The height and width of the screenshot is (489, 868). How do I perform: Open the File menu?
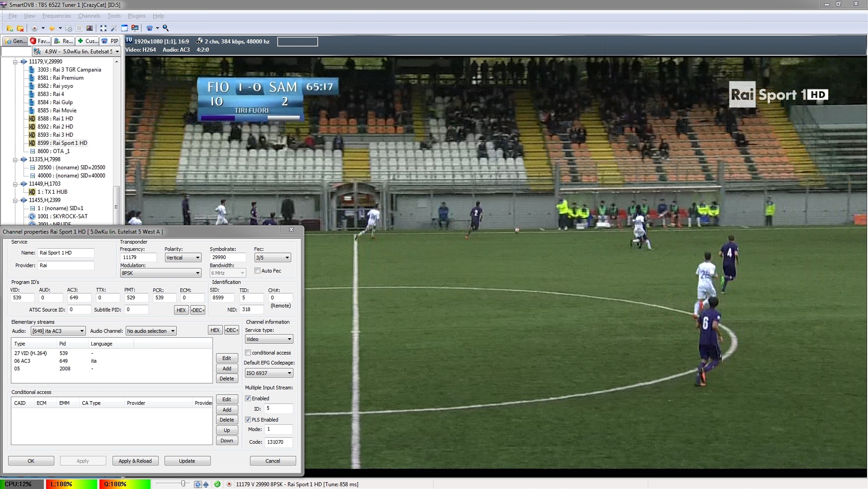12,16
